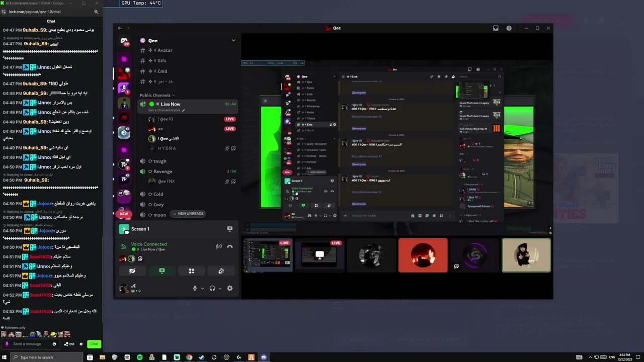Select the green-bordered speaking participant tile
Image resolution: width=644 pixels, height=362 pixels.
(526, 255)
